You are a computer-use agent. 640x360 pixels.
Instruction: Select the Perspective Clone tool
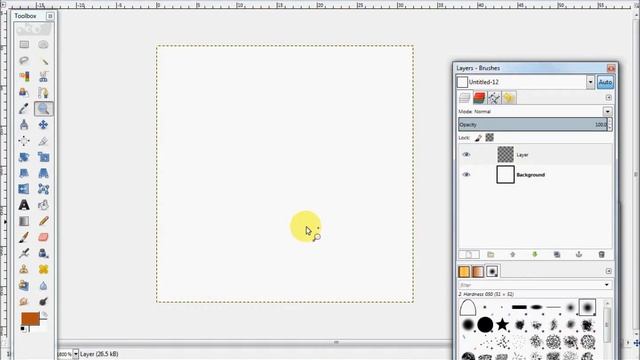[x=24, y=285]
